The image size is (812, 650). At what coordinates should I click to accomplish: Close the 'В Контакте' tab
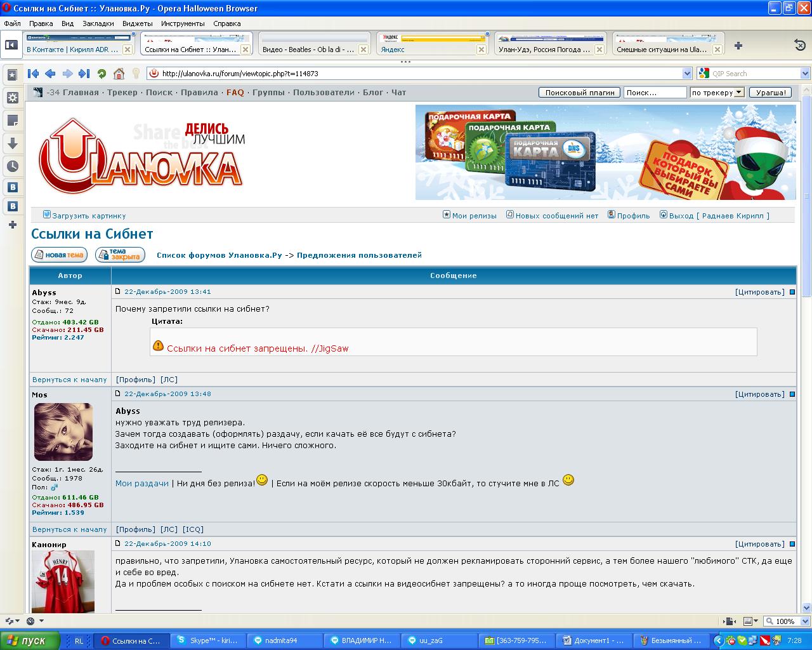[128, 50]
